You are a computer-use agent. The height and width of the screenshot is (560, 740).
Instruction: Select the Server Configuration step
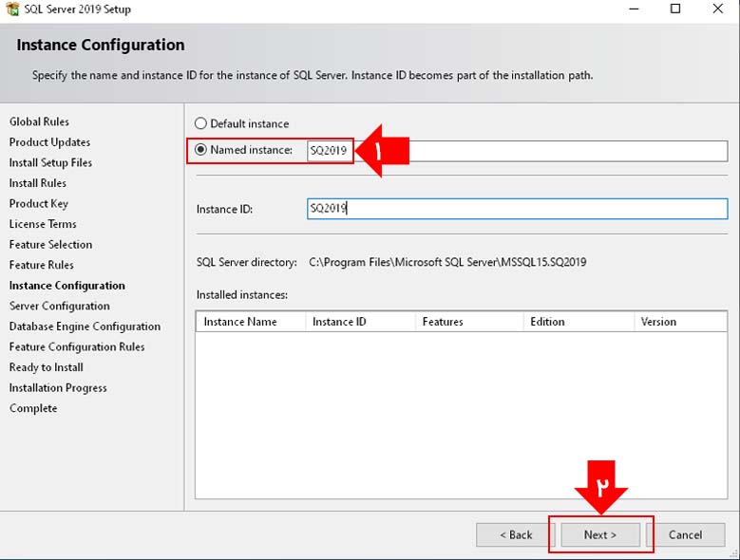tap(60, 306)
